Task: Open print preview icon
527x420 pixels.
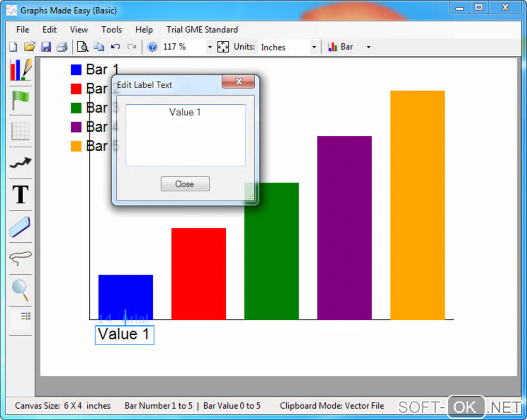Action: [83, 46]
